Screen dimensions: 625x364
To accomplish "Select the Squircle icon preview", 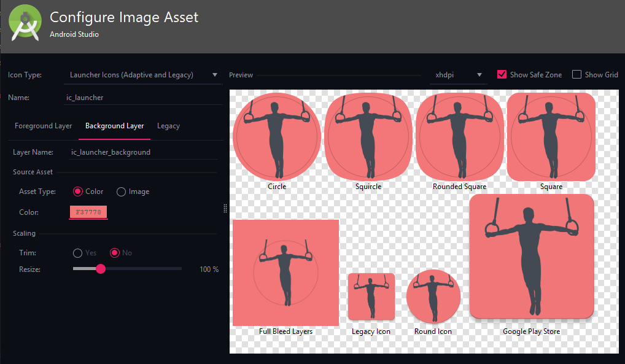I will tap(368, 136).
